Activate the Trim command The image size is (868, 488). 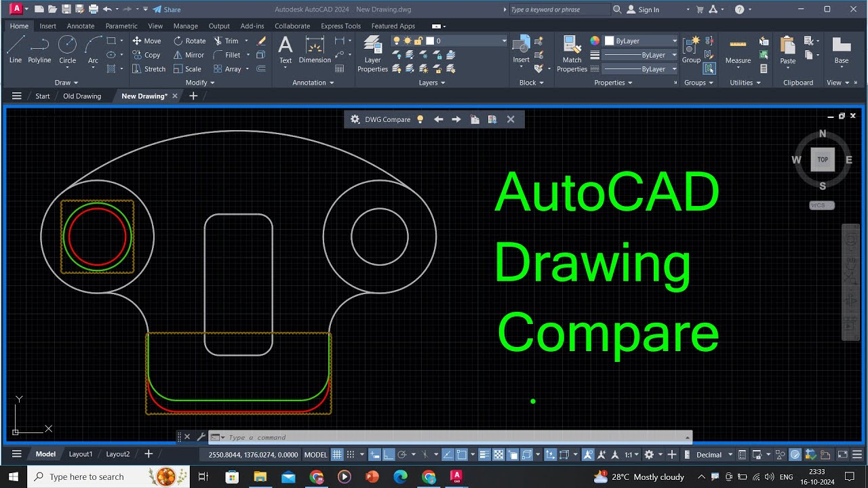226,41
